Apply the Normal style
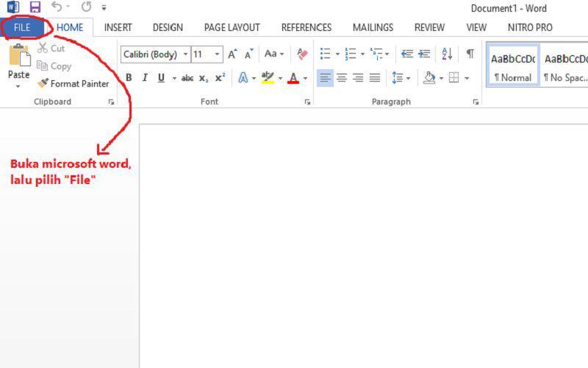The height and width of the screenshot is (368, 588). click(513, 66)
